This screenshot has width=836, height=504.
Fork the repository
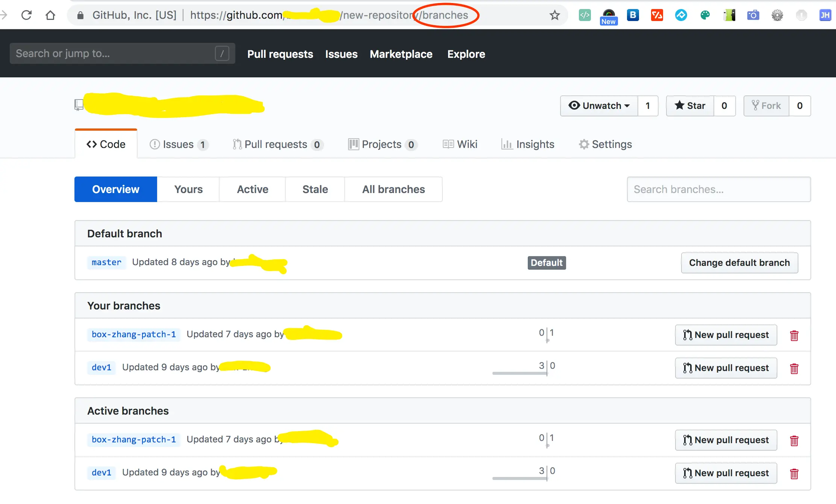[x=766, y=106]
